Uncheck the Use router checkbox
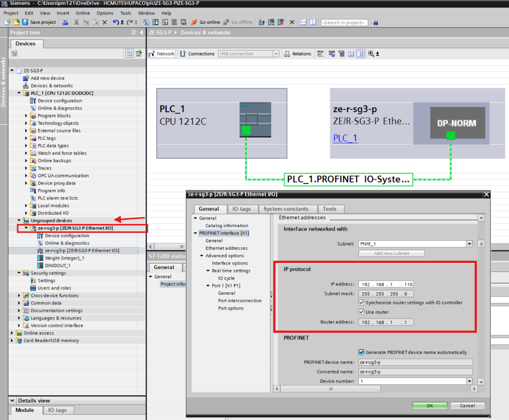This screenshot has height=420, width=509. point(361,312)
